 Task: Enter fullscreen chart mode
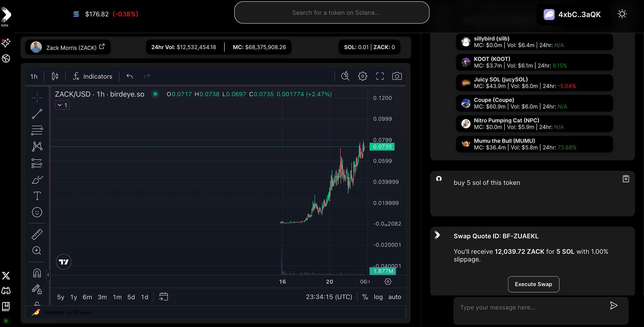point(380,76)
